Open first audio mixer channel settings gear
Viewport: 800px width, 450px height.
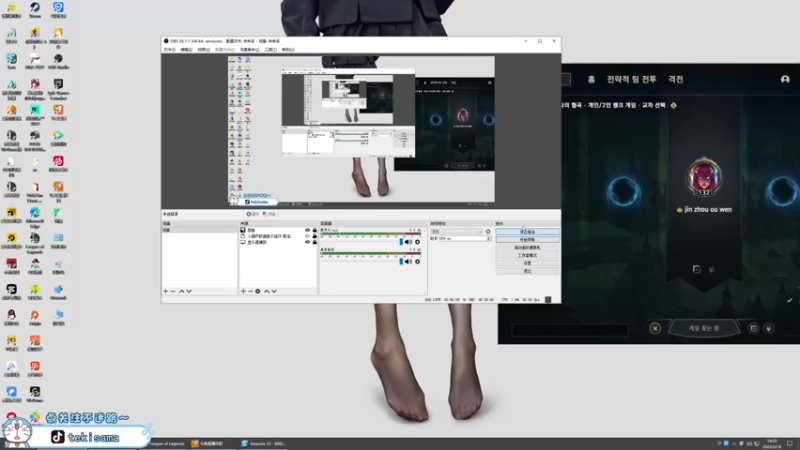417,242
